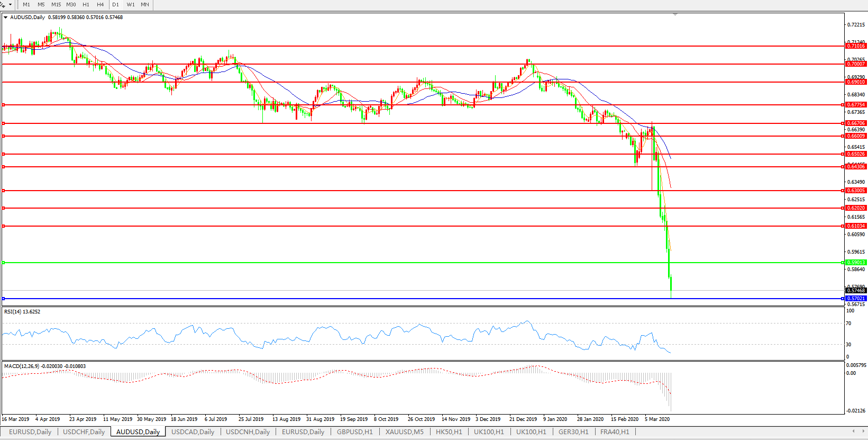868x440 pixels.
Task: Open the USDCNH,Daily tab
Action: [x=248, y=432]
